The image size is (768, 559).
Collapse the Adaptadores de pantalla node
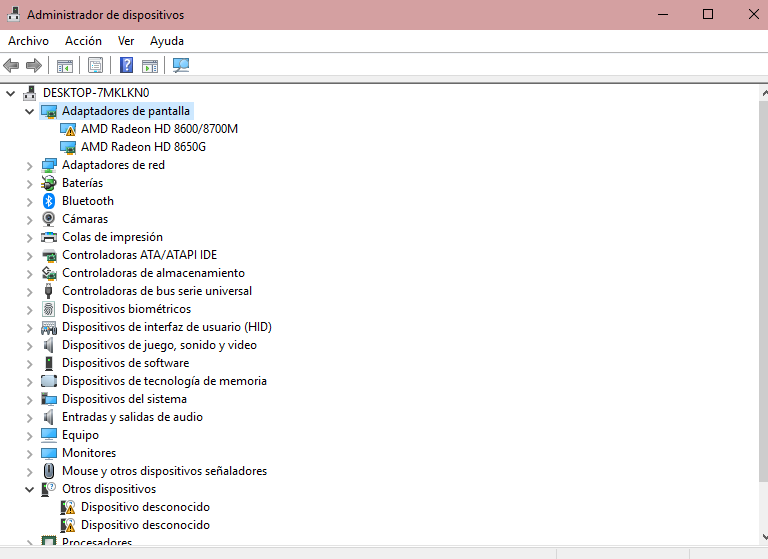click(x=29, y=112)
